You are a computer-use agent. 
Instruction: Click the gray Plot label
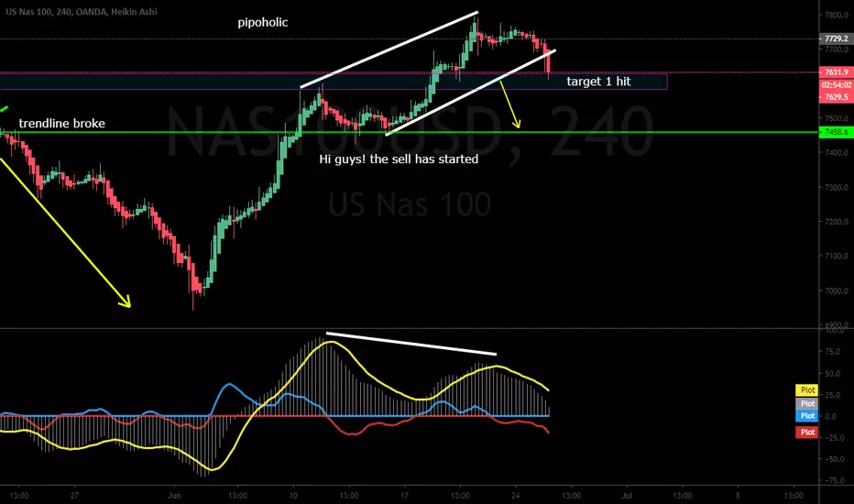pyautogui.click(x=807, y=404)
